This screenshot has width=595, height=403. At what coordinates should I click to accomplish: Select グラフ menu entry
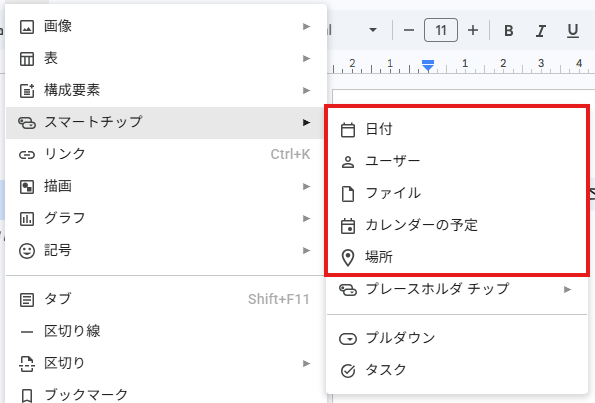(x=166, y=219)
